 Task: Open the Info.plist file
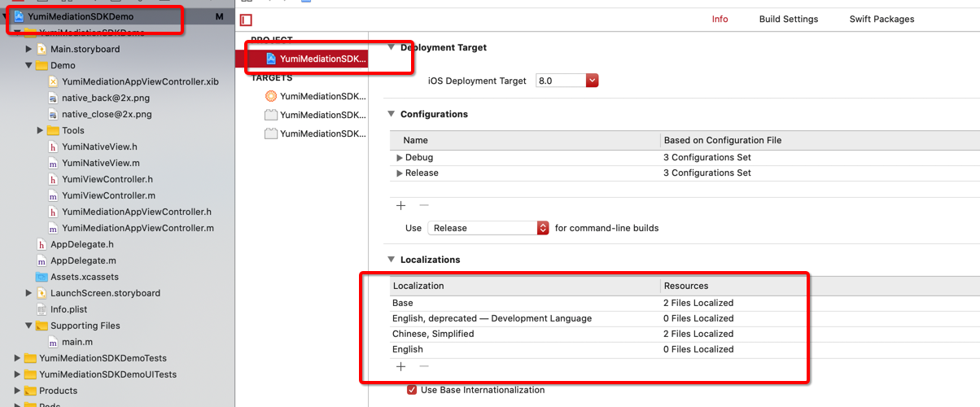68,309
